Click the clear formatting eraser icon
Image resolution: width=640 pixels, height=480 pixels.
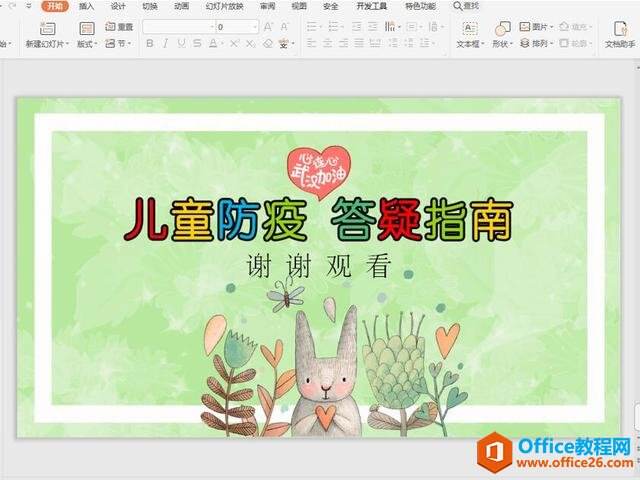[268, 43]
